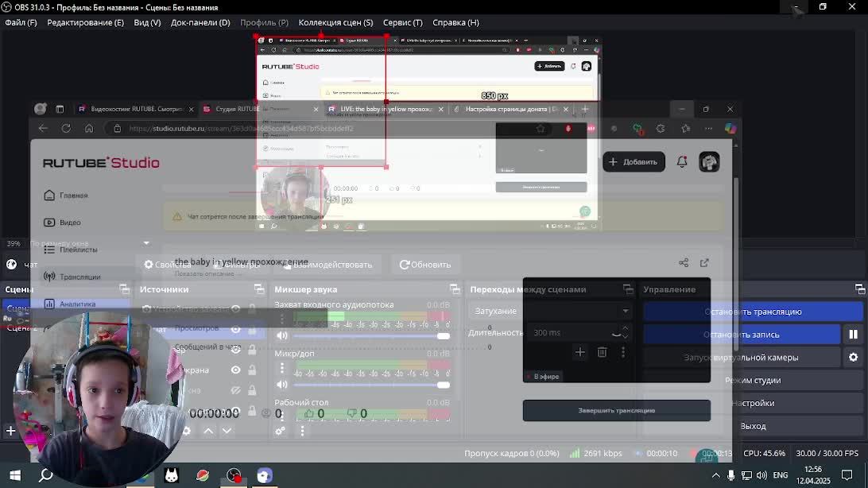Viewport: 868px width, 488px height.
Task: Show the hidden source with crossed eye
Action: (236, 390)
